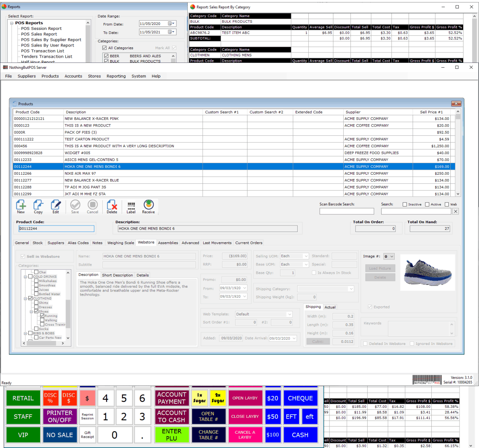The width and height of the screenshot is (479, 448).
Task: Click the Receive stock icon
Action: [148, 205]
